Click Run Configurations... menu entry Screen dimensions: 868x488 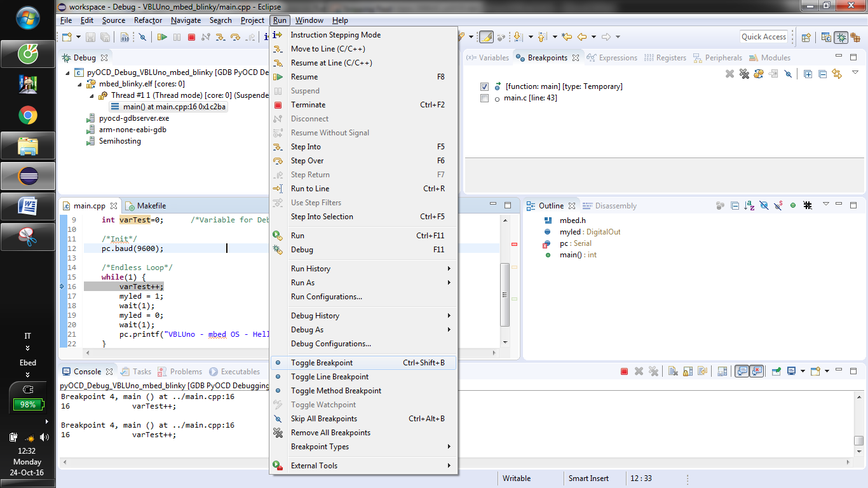click(x=363, y=297)
